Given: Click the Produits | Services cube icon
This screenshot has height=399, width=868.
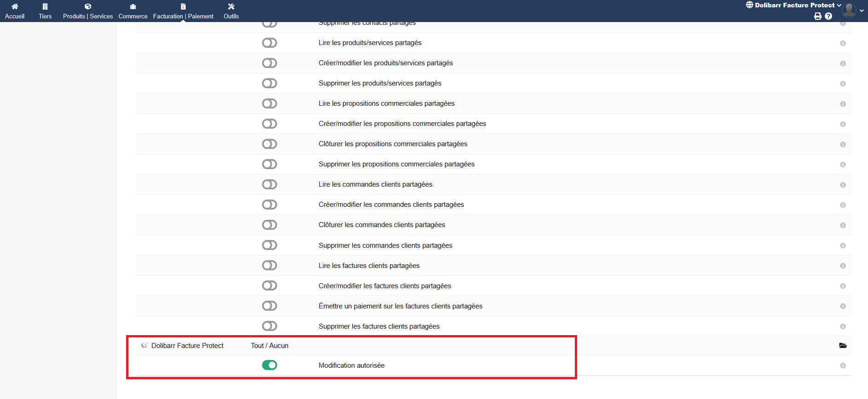Looking at the screenshot, I should pyautogui.click(x=88, y=6).
